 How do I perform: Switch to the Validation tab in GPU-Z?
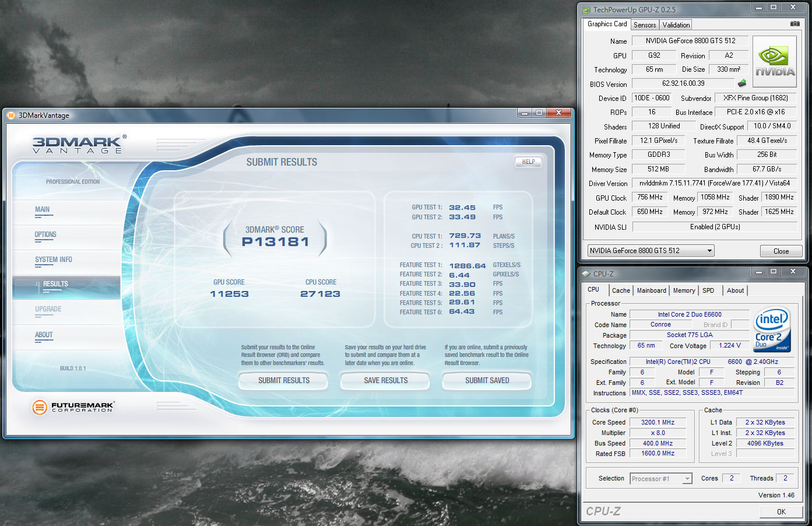click(676, 25)
